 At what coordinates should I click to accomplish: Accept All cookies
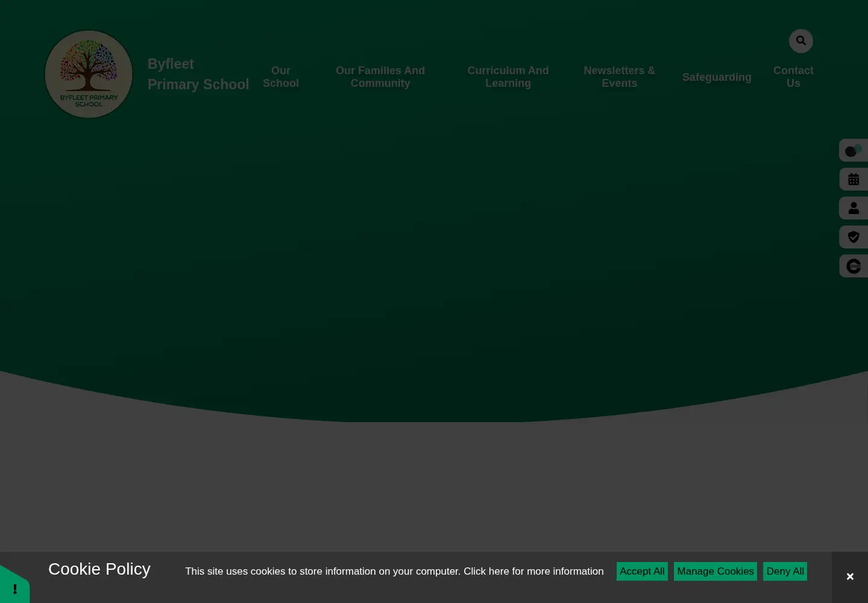click(x=642, y=571)
